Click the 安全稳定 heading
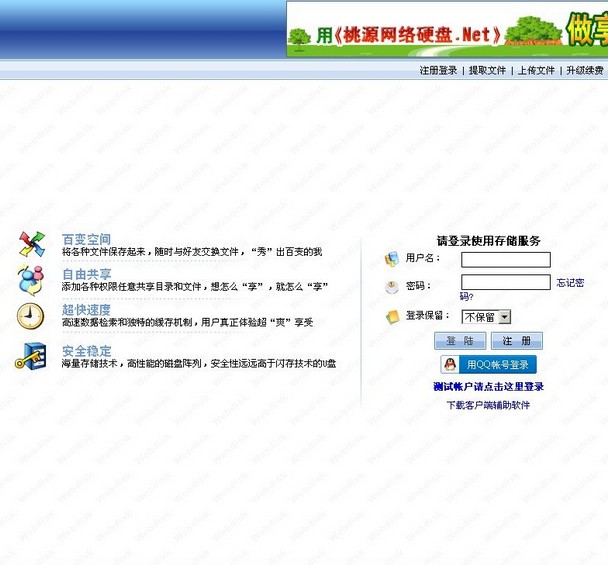The height and width of the screenshot is (565, 608). pyautogui.click(x=86, y=351)
